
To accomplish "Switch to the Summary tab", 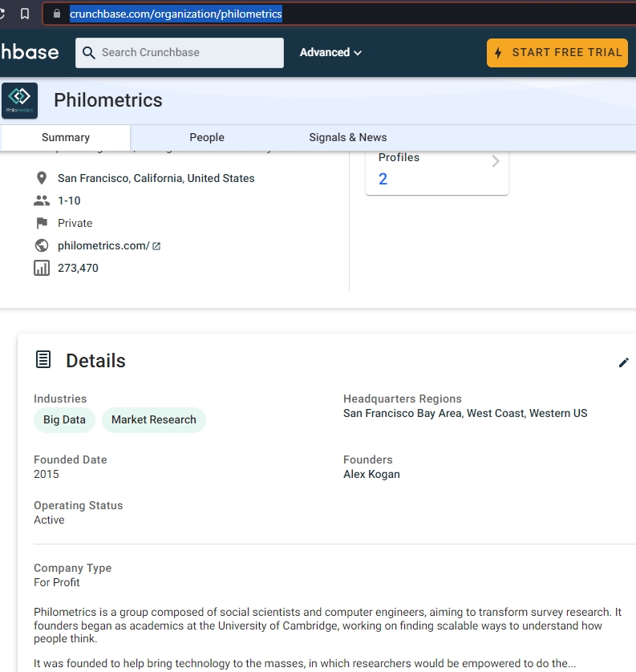I will click(x=66, y=138).
